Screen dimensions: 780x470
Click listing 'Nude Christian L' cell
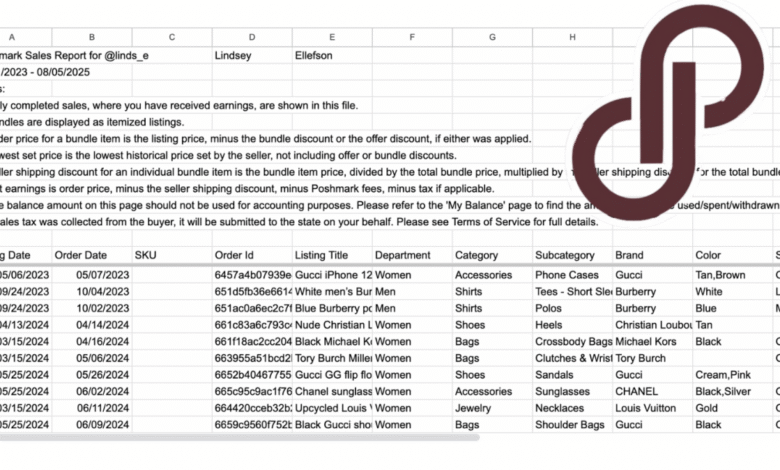pos(332,325)
